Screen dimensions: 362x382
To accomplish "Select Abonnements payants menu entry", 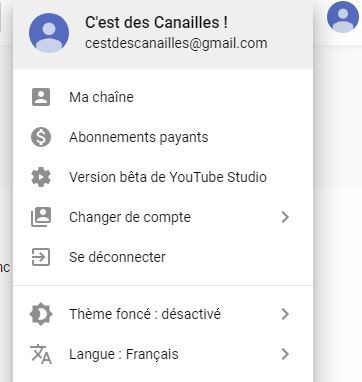I will [163, 137].
